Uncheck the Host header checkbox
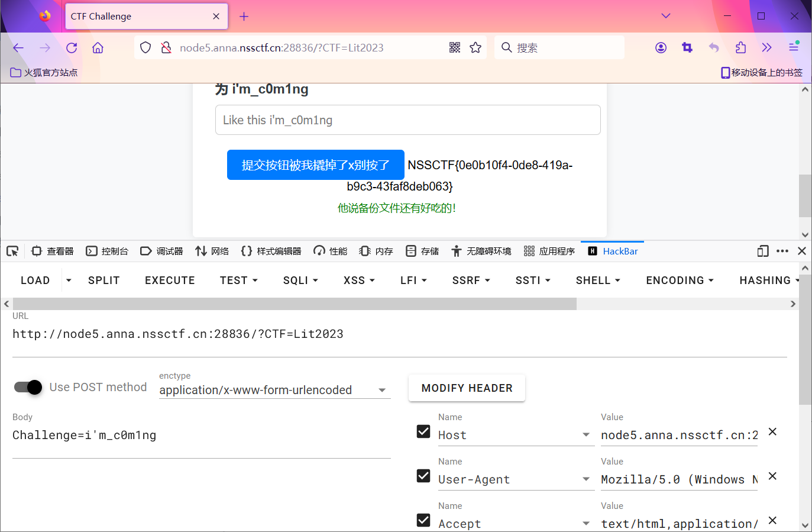This screenshot has height=532, width=812. [423, 431]
